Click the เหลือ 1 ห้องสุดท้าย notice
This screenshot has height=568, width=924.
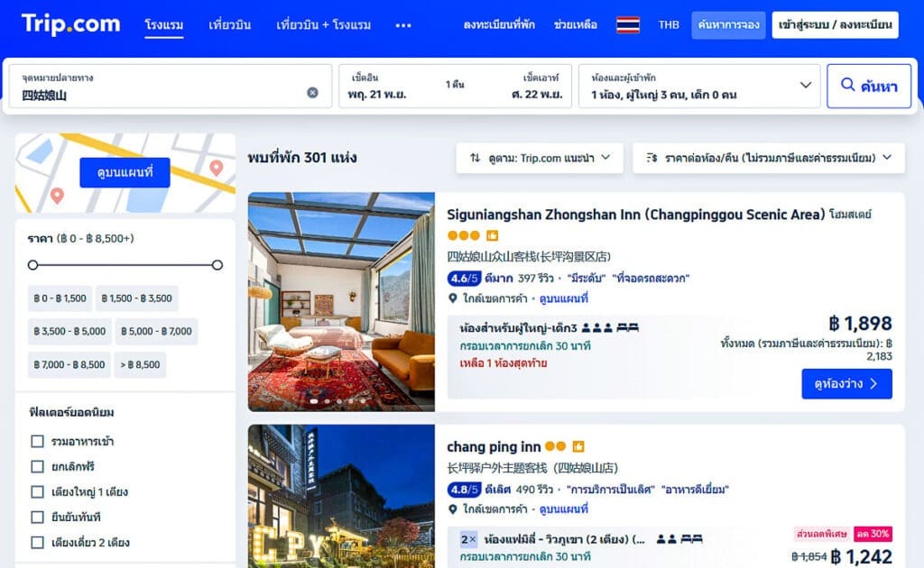(504, 363)
